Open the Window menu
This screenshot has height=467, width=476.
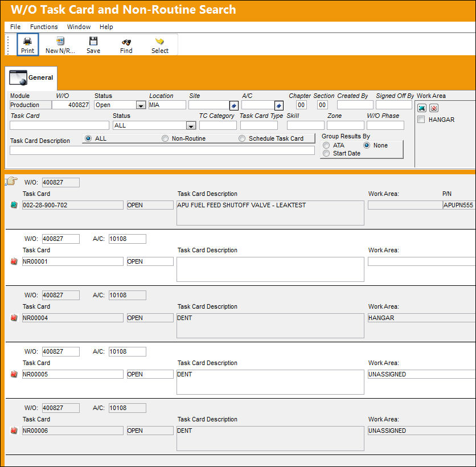coord(79,27)
